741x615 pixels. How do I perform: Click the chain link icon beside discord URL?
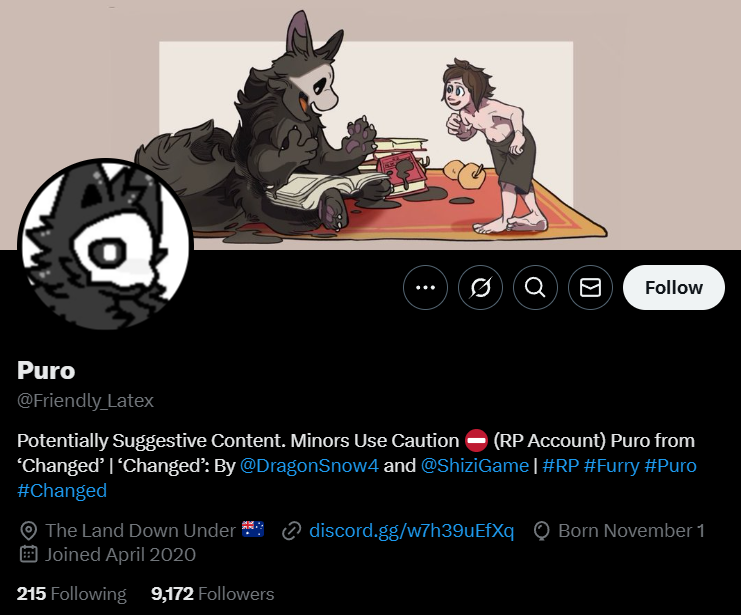292,531
